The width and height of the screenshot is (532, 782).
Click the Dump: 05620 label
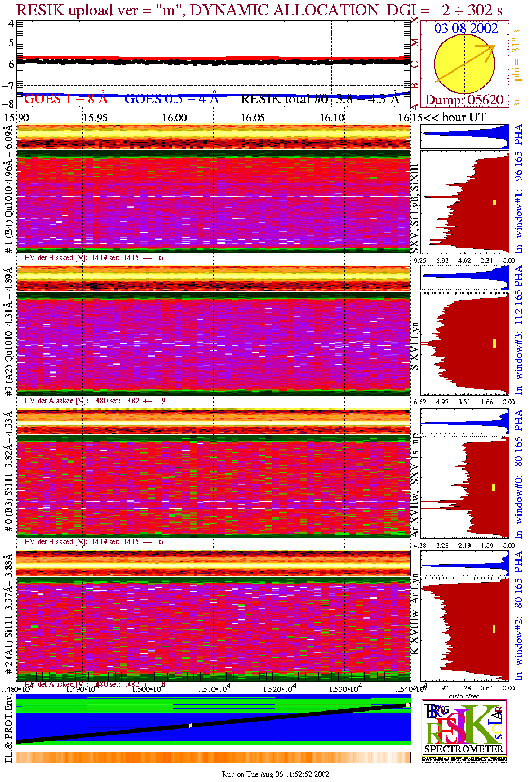click(x=464, y=100)
